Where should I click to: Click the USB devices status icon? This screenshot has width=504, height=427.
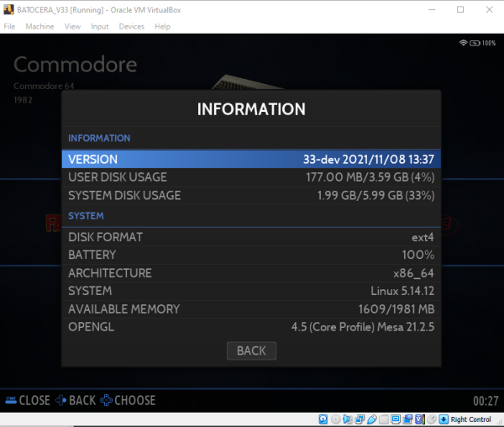point(372,419)
